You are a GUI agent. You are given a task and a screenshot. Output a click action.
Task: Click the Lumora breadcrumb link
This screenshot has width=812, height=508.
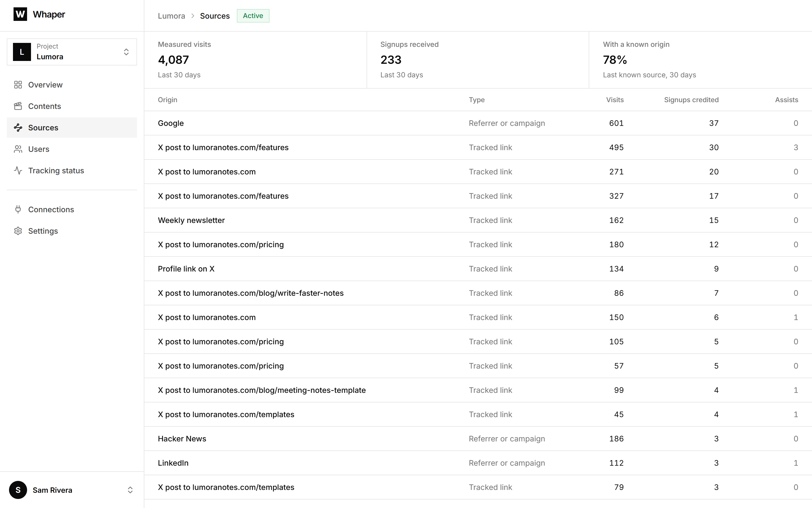coord(171,16)
